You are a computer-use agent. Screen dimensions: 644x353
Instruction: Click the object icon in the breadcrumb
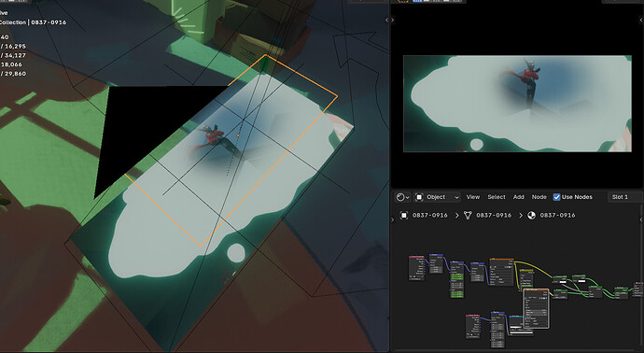tap(404, 216)
